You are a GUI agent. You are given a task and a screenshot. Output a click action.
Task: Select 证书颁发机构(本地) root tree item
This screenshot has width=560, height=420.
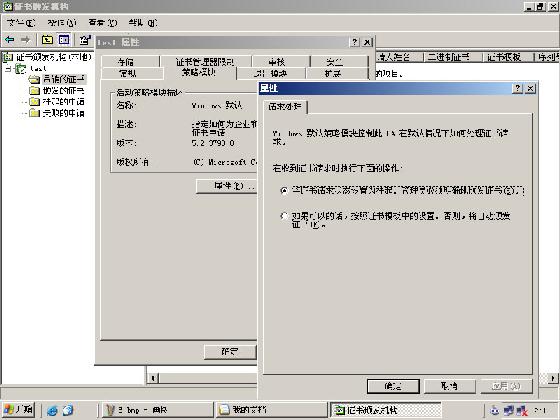click(x=53, y=57)
